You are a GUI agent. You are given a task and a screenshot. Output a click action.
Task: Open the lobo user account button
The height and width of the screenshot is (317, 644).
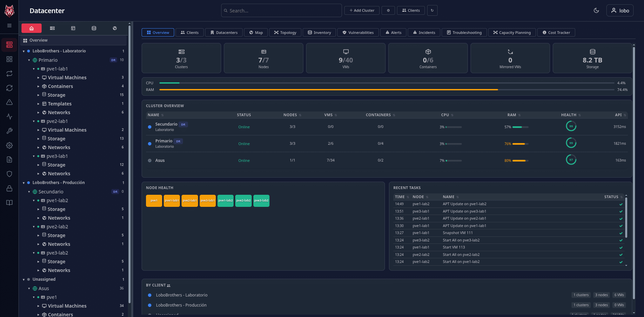620,10
